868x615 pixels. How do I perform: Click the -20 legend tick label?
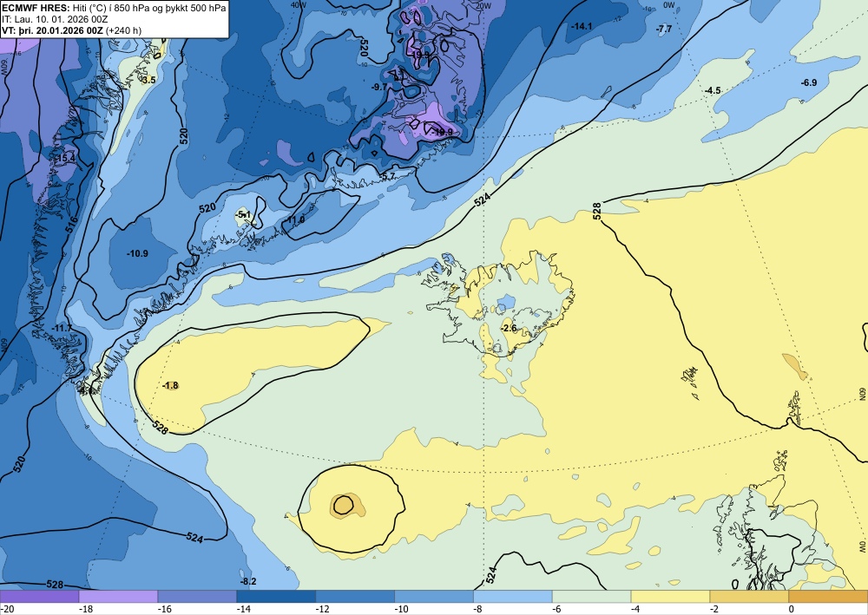point(6,609)
